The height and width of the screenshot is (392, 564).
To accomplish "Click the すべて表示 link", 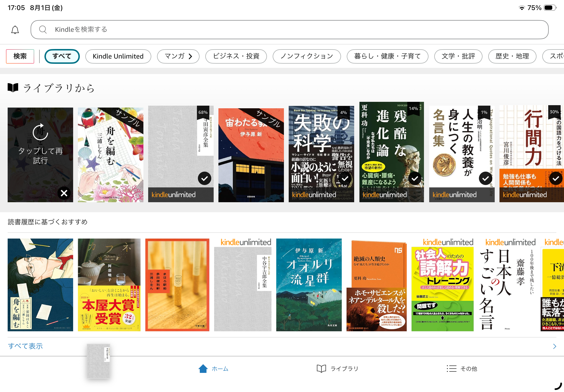I will coord(25,346).
